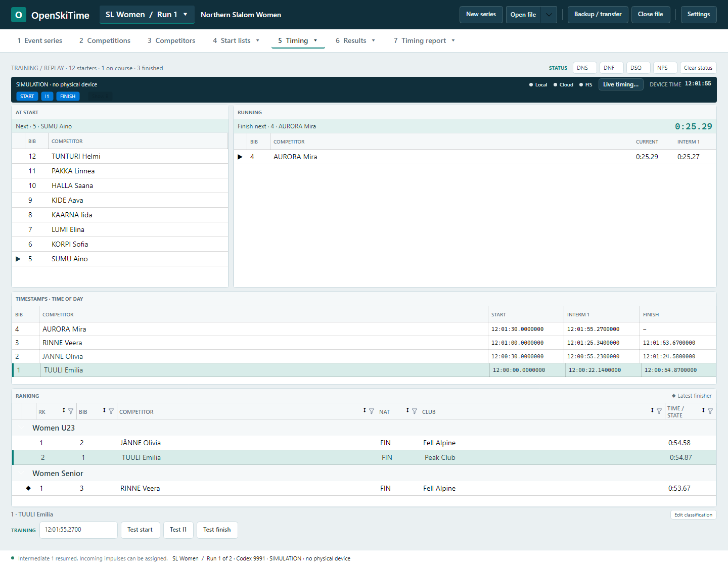This screenshot has width=728, height=566.
Task: Sort the ranking by BIB column
Action: point(104,410)
